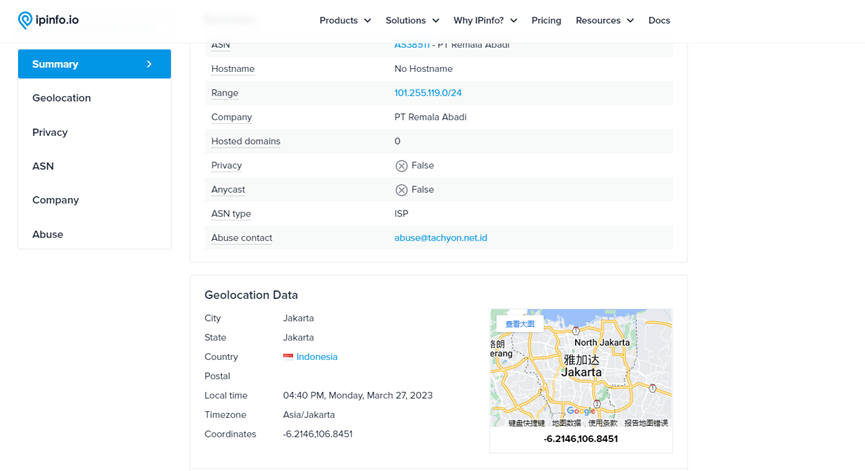Open the Docs page
This screenshot has height=471, width=865.
point(659,20)
